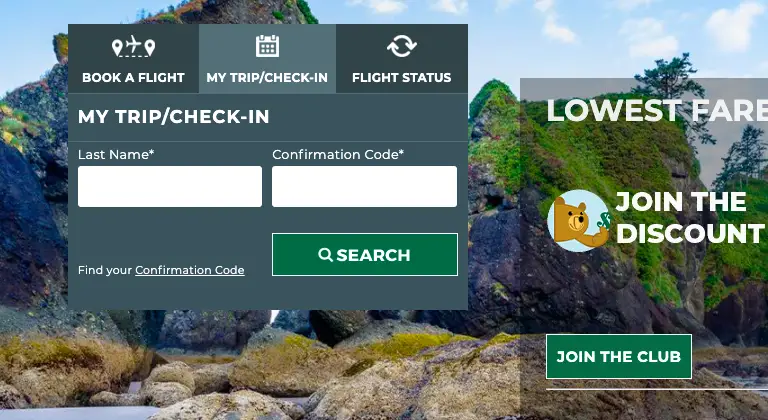Click the MY TRIP/CHECK-IN panel heading

click(173, 117)
